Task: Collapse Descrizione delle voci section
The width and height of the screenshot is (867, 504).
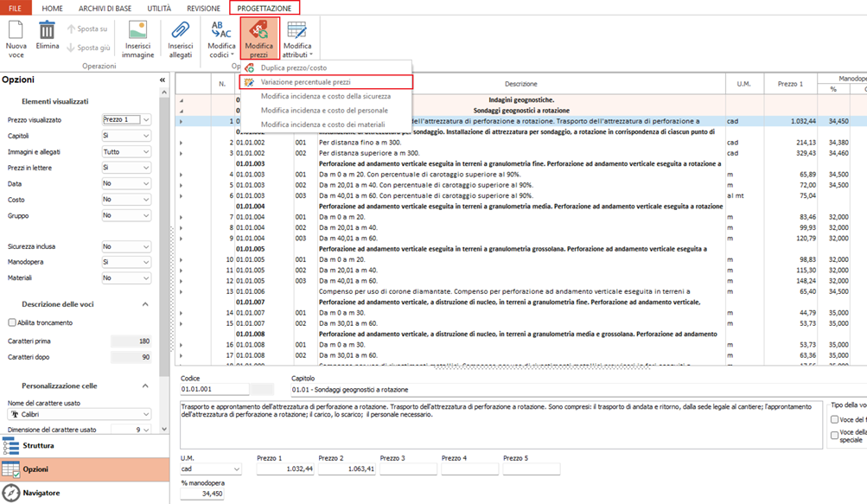Action: click(145, 304)
